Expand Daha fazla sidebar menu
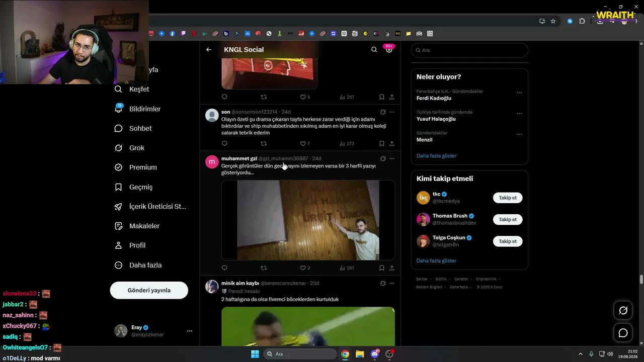Viewport: 644px width, 362px height. 138,265
